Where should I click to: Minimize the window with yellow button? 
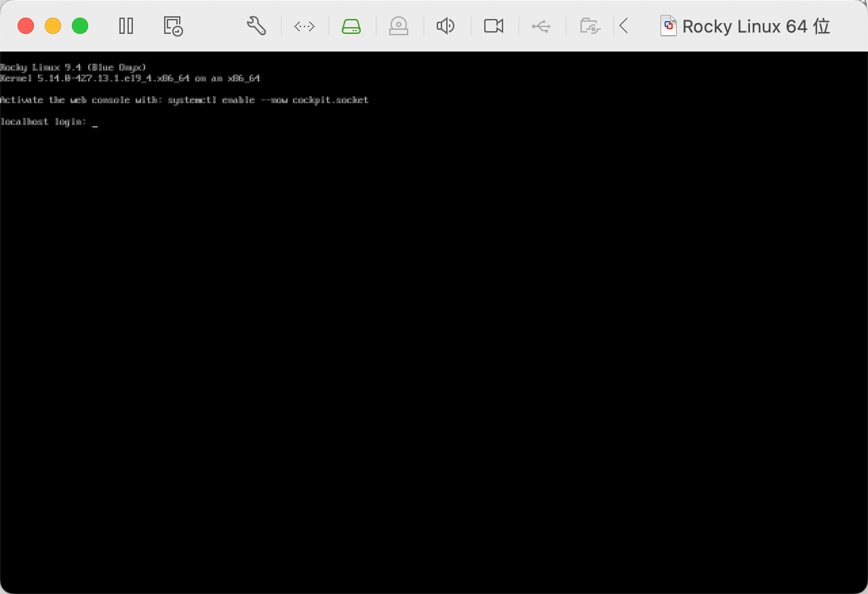click(53, 26)
